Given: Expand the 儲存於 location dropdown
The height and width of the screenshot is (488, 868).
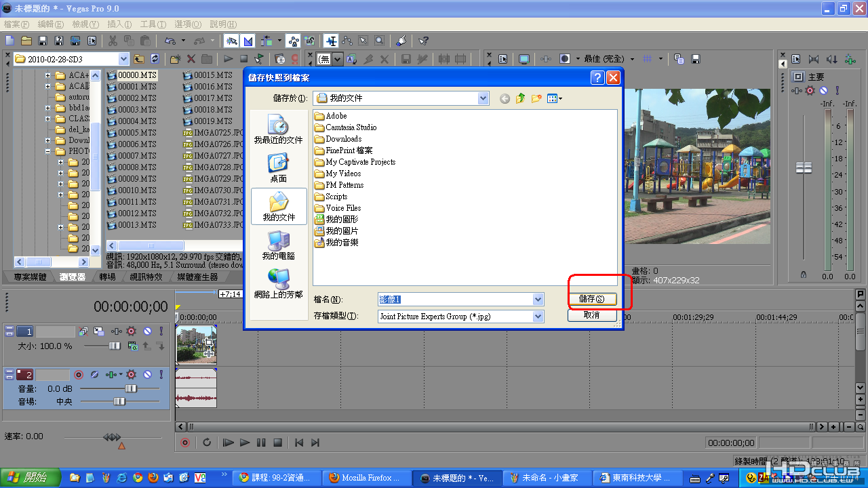Looking at the screenshot, I should click(483, 99).
